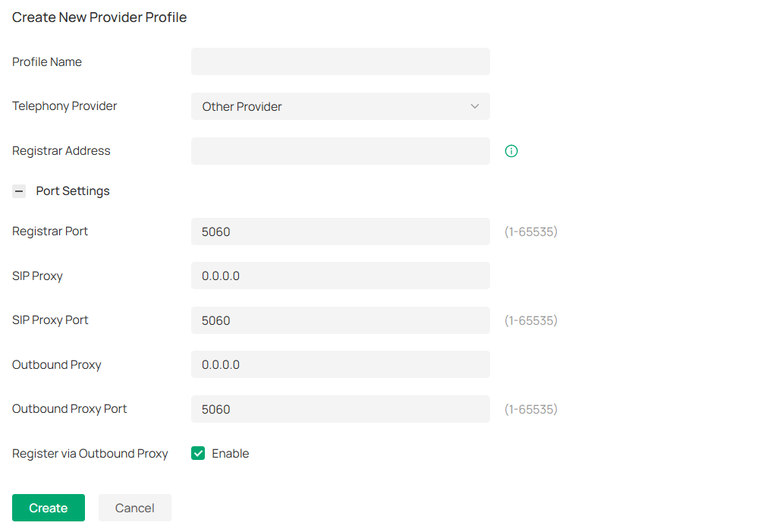The height and width of the screenshot is (532, 767).
Task: Select the Registrar Port field
Action: pyautogui.click(x=340, y=231)
